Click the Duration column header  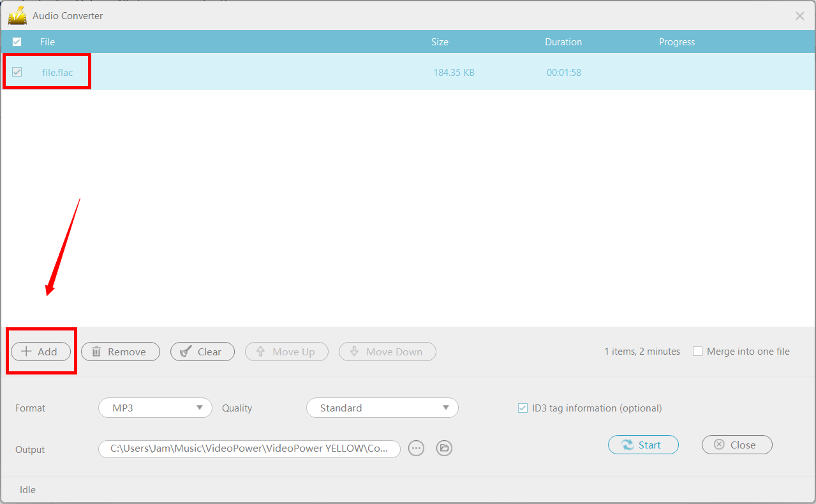click(563, 41)
